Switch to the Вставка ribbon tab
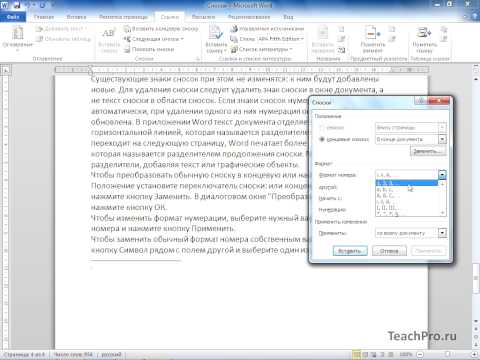 pyautogui.click(x=76, y=17)
